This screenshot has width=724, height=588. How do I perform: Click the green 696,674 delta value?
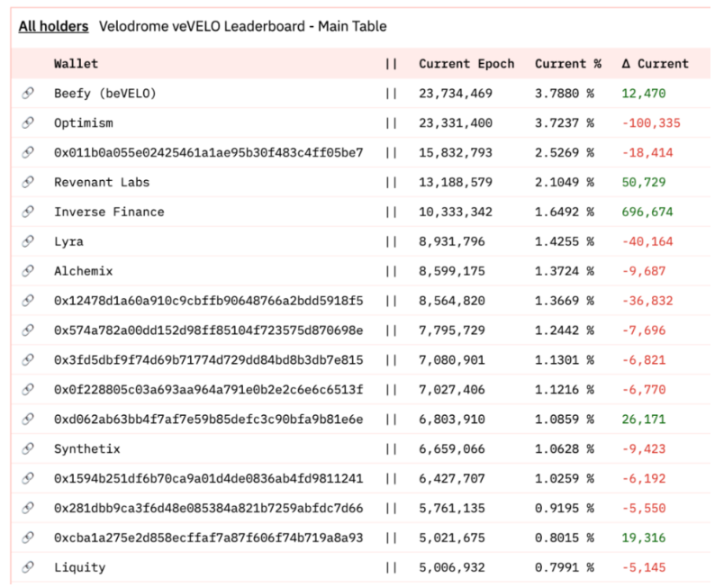point(647,212)
